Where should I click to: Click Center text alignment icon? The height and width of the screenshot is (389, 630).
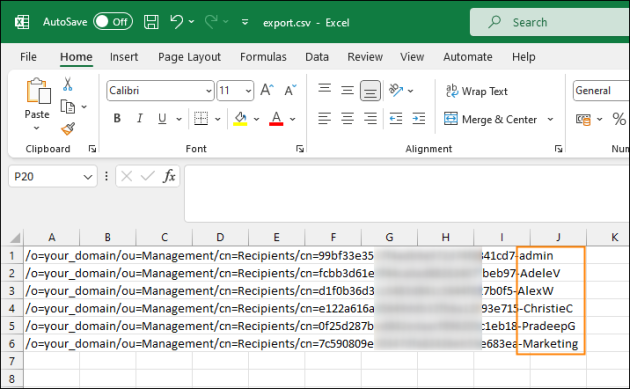347,119
